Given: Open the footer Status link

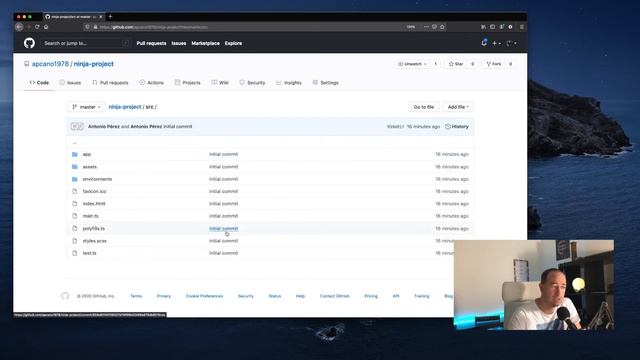Looking at the screenshot, I should [275, 296].
